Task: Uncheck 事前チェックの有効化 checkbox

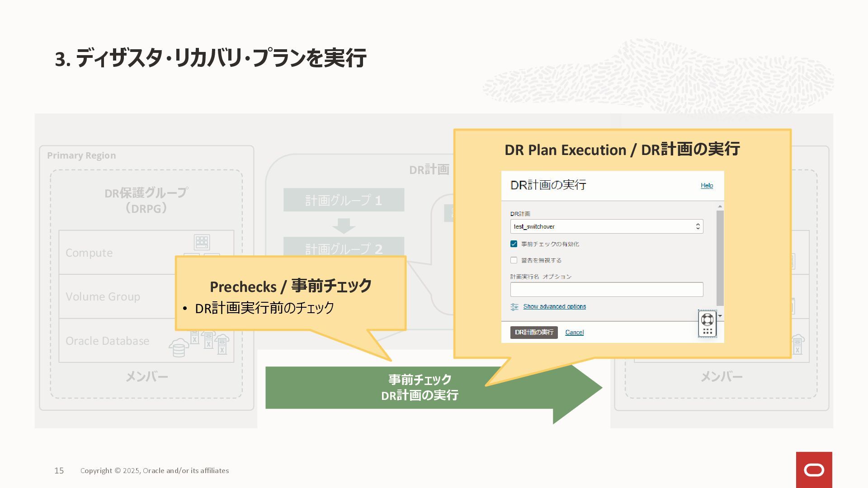Action: tap(514, 244)
